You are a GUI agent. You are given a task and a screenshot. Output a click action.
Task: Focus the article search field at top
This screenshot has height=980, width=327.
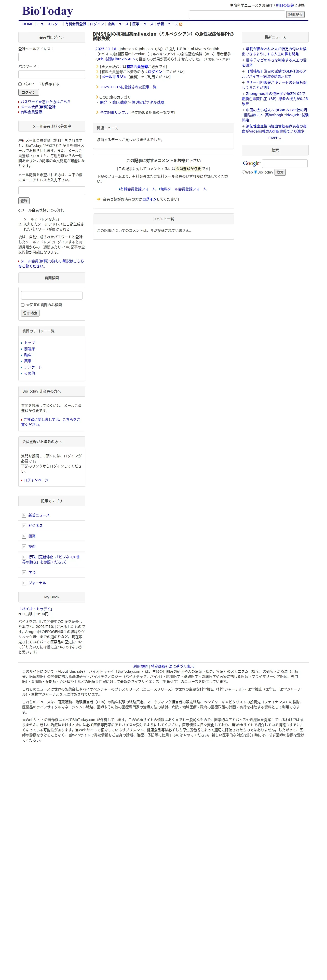point(237,15)
